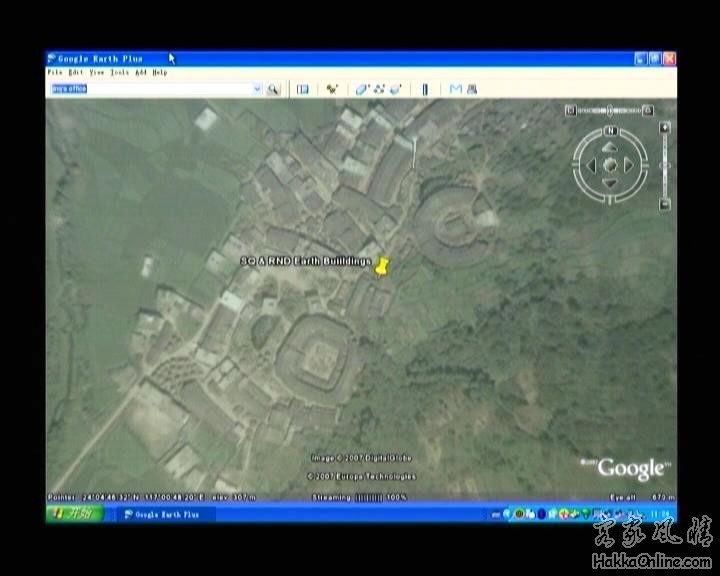The width and height of the screenshot is (720, 576).
Task: Click the Add Placemark pushpin icon
Action: click(x=332, y=89)
